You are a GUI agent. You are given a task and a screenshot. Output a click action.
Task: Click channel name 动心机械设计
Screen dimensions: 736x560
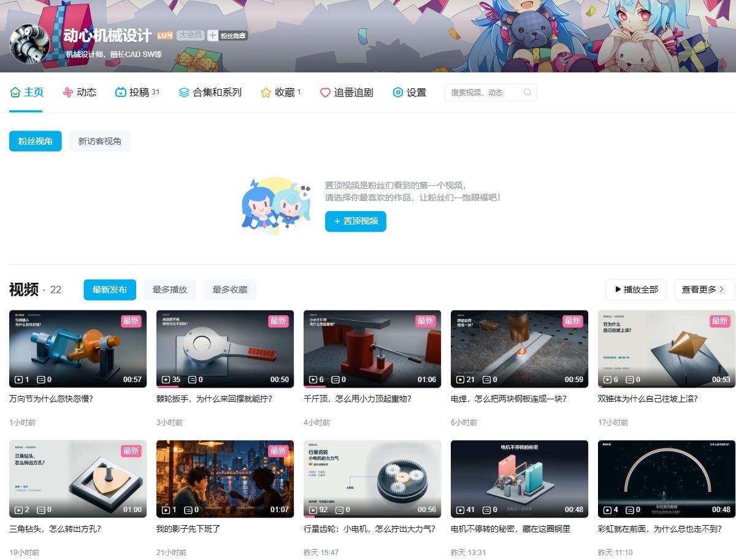(107, 36)
